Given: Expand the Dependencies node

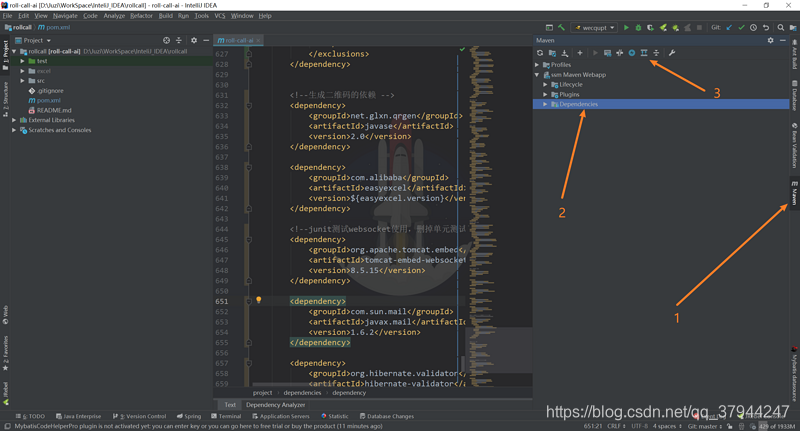Looking at the screenshot, I should click(545, 104).
